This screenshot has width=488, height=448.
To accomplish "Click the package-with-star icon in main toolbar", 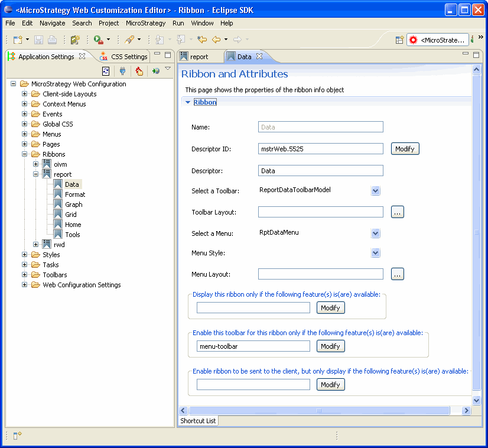I will (75, 40).
